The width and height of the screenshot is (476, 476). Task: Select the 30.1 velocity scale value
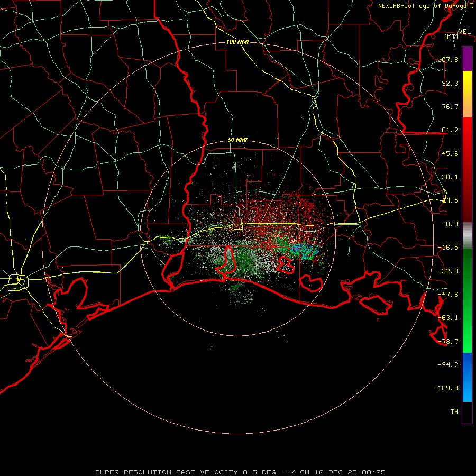click(450, 177)
